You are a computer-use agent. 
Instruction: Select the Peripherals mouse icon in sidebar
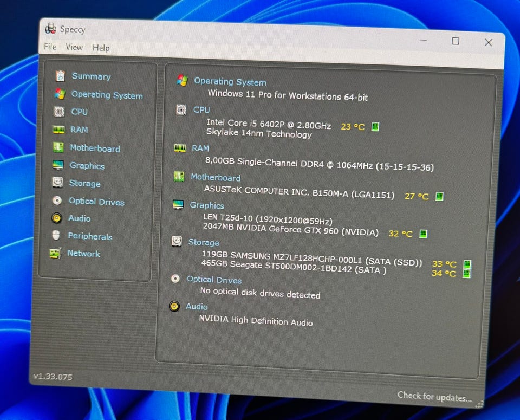(56, 235)
